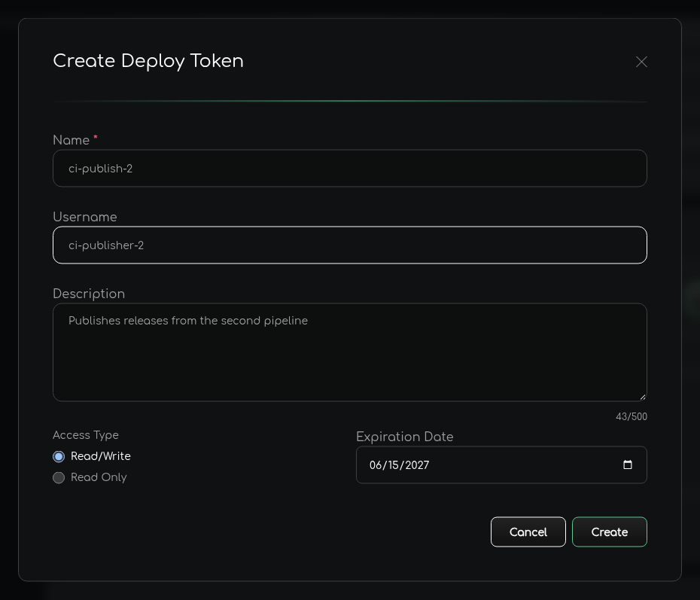Click the Create Deploy Token heading

tap(148, 61)
